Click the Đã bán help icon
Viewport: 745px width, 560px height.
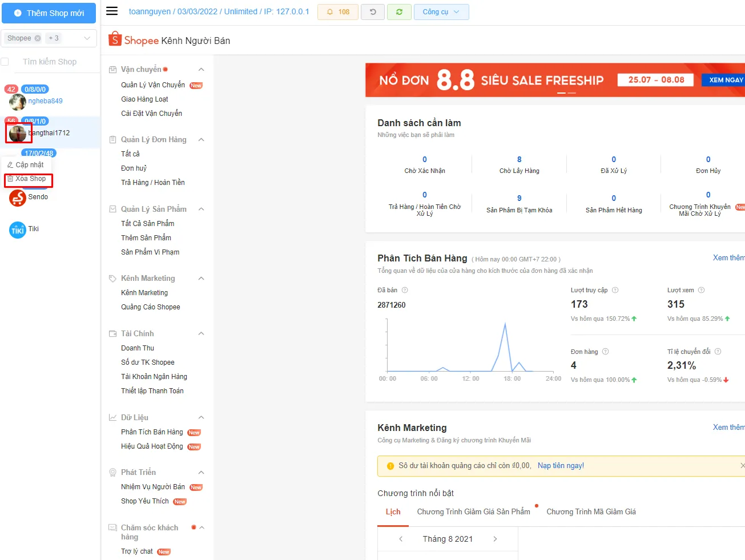(405, 290)
